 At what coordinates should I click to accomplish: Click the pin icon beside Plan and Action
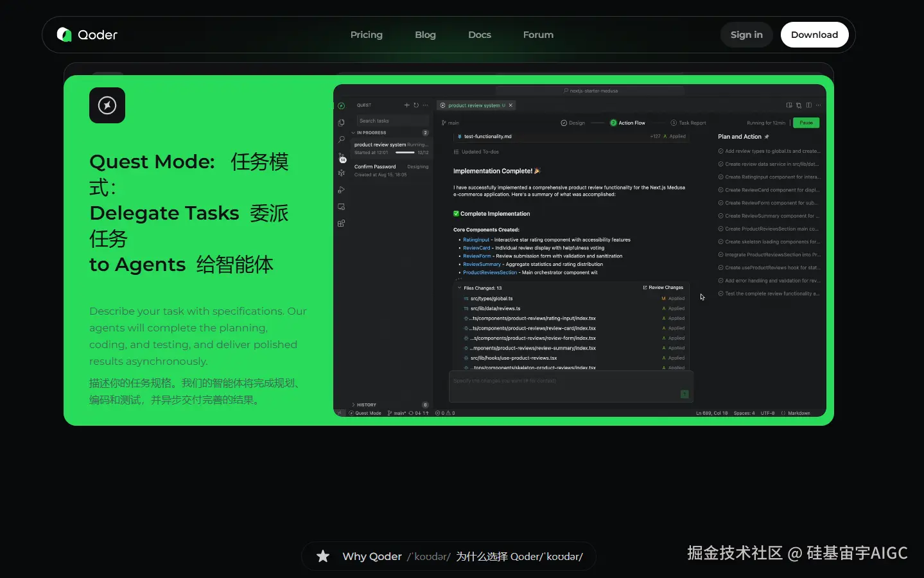click(x=766, y=136)
